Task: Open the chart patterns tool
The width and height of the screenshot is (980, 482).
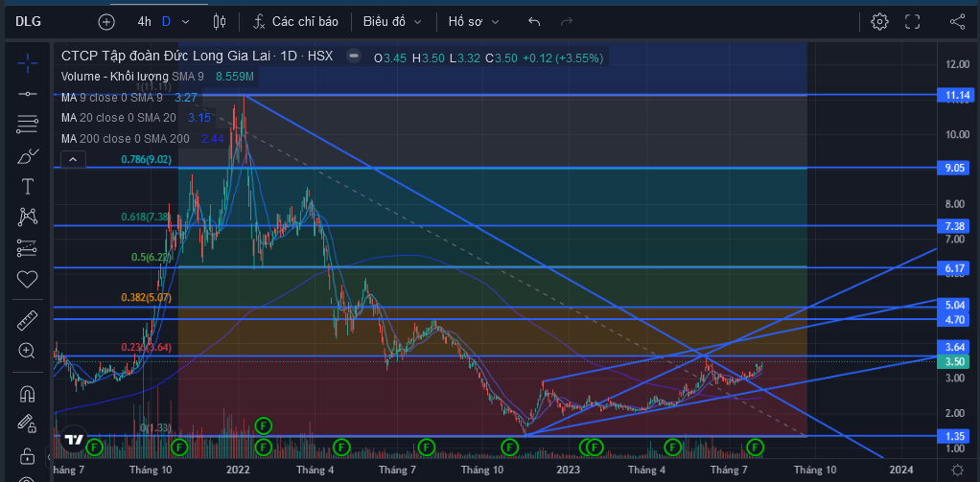Action: (27, 217)
